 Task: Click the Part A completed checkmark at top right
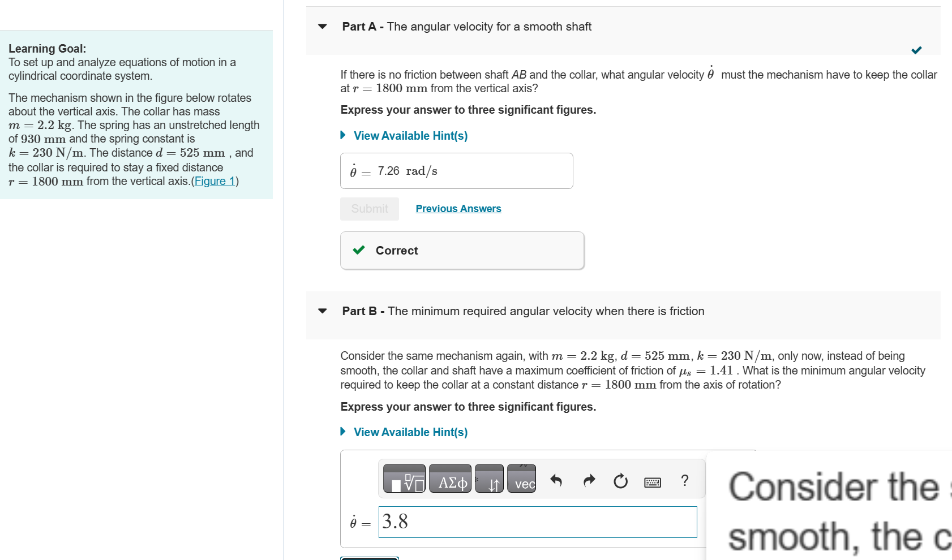pos(917,50)
